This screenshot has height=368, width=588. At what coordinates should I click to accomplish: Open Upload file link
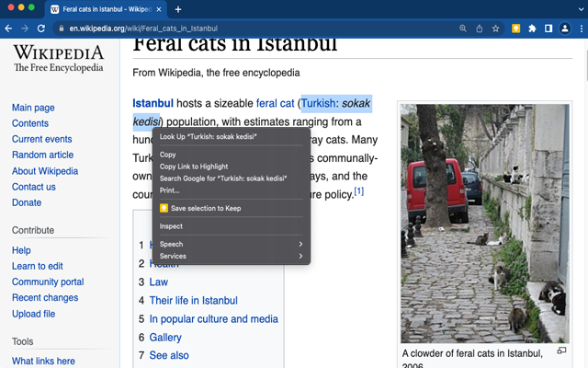(x=34, y=314)
